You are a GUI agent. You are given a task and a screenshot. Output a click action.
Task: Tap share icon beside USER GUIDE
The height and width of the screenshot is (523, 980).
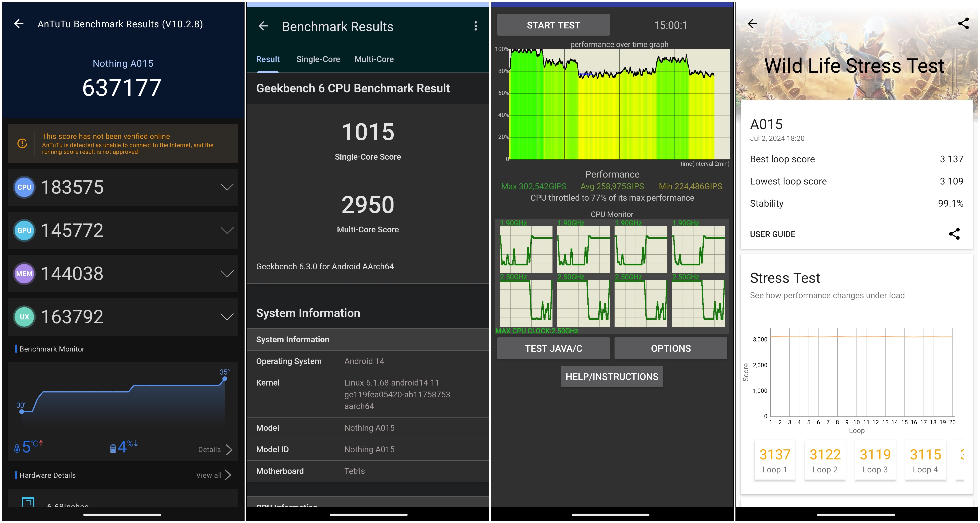(x=954, y=234)
